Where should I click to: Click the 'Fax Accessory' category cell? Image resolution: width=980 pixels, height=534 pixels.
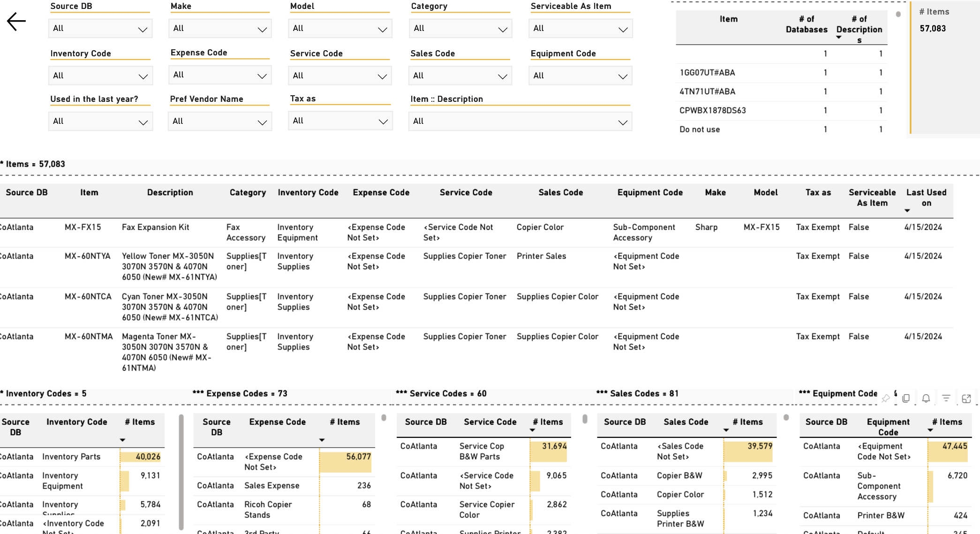pyautogui.click(x=246, y=232)
